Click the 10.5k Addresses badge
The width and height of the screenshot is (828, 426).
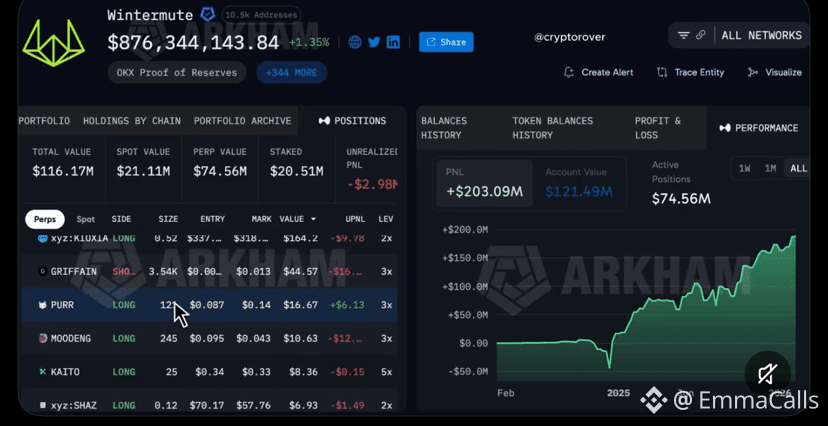(x=261, y=15)
